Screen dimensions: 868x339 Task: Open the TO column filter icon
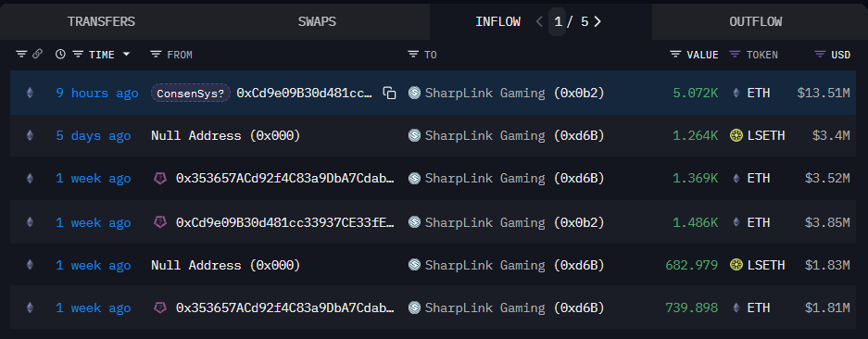413,55
